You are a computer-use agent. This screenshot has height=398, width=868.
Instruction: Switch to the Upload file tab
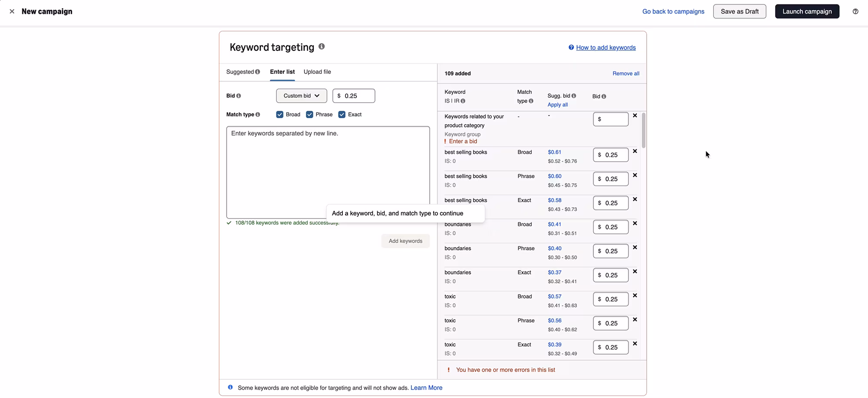(x=317, y=72)
